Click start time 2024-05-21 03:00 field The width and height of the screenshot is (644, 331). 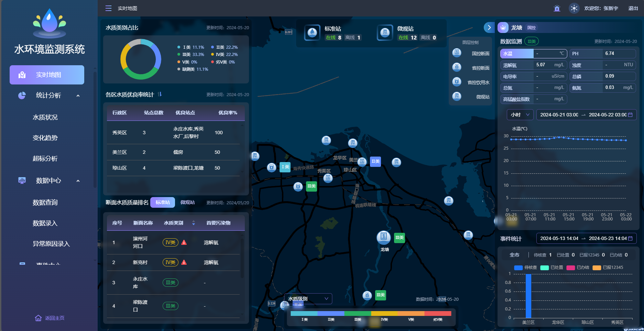(559, 115)
